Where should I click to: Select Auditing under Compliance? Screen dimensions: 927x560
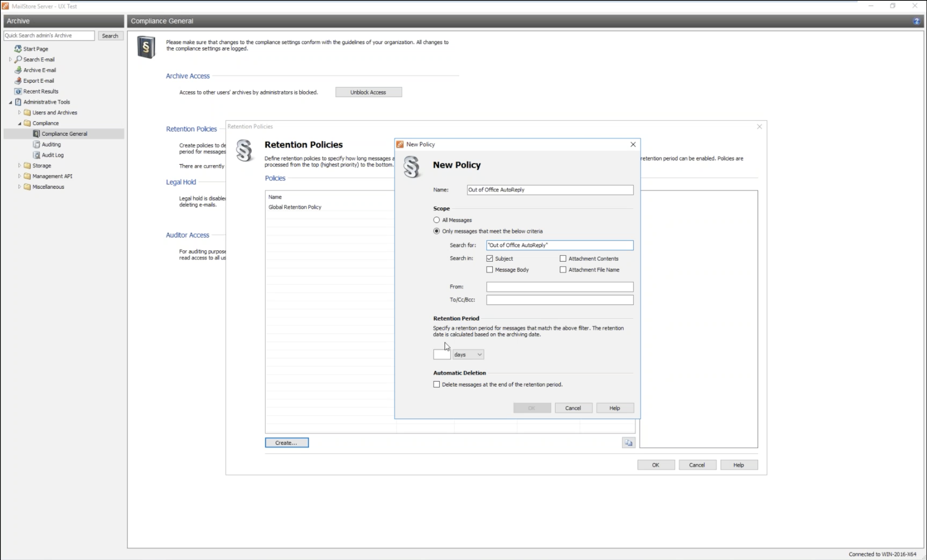click(51, 144)
